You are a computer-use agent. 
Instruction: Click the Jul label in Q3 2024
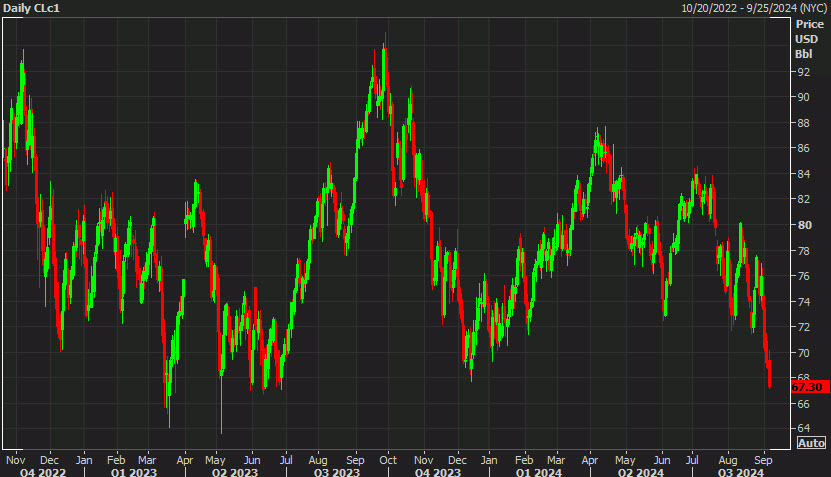point(692,460)
